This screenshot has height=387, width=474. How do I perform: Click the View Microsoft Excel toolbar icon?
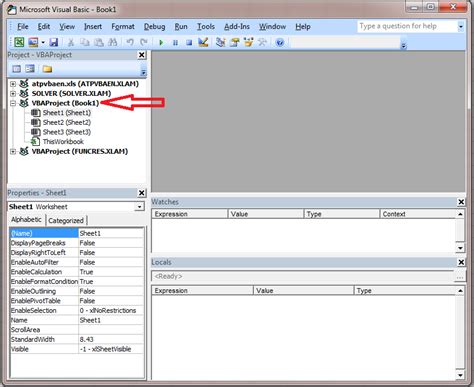point(19,42)
